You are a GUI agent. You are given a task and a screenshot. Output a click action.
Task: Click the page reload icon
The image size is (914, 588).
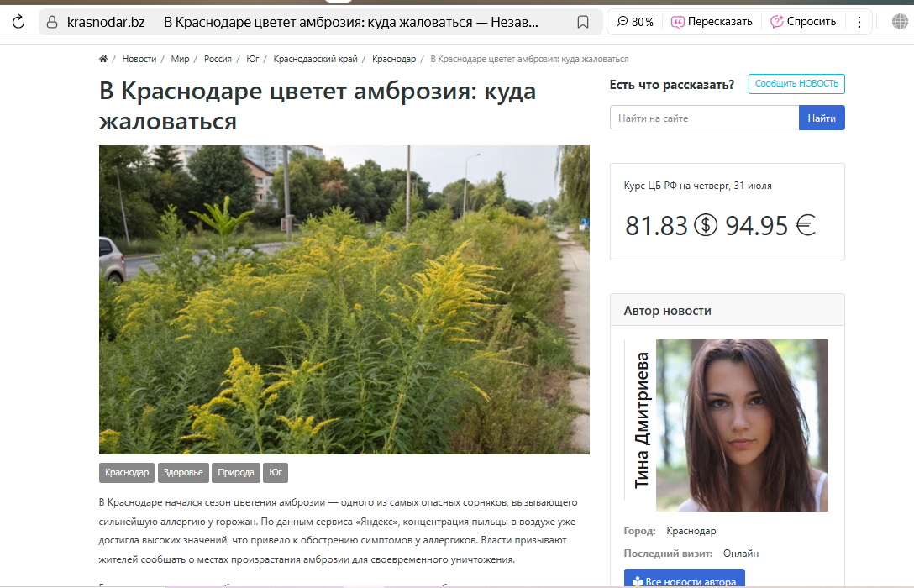click(18, 22)
